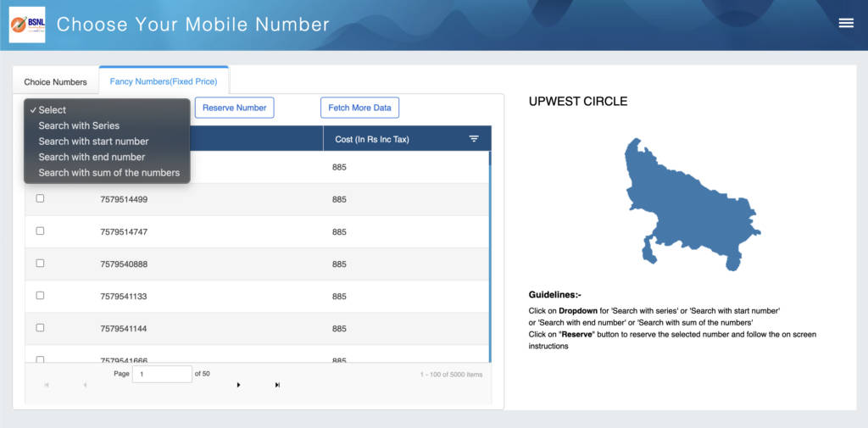Click the table's vertical scrollbar

pyautogui.click(x=489, y=258)
